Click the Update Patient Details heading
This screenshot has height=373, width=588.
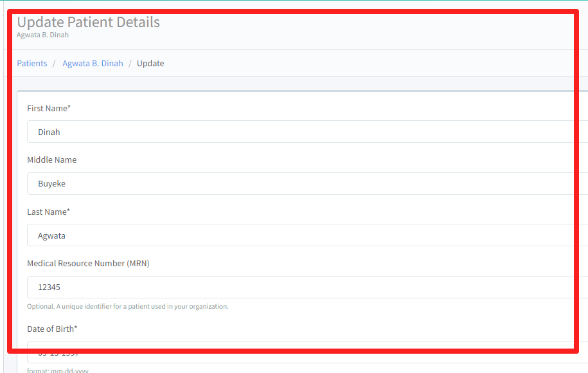pyautogui.click(x=89, y=22)
